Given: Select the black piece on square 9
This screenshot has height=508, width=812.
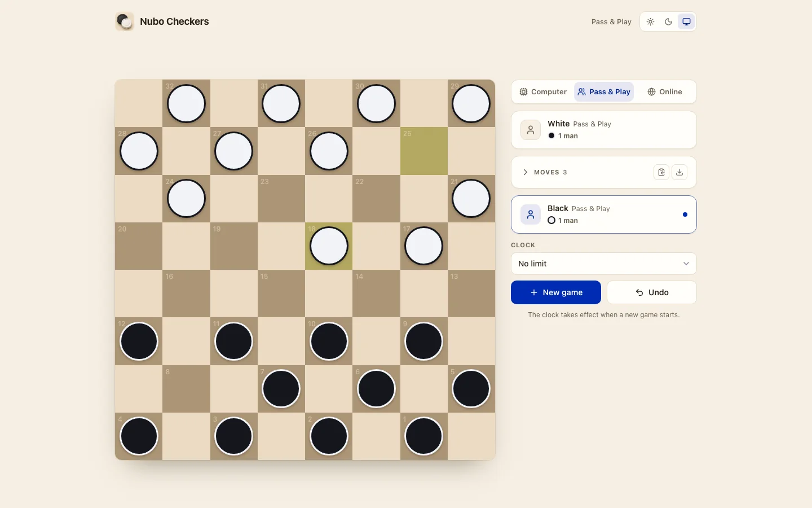Looking at the screenshot, I should point(424,341).
